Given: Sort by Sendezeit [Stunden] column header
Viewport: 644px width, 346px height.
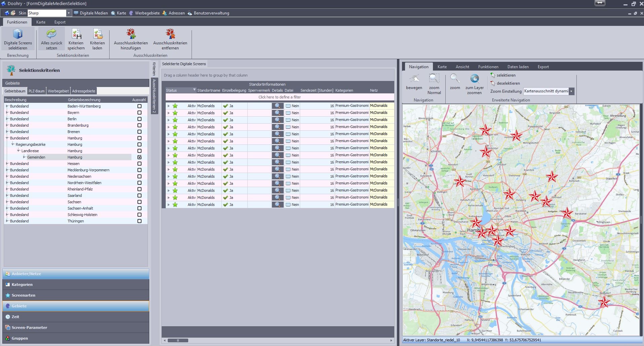Looking at the screenshot, I should [317, 90].
